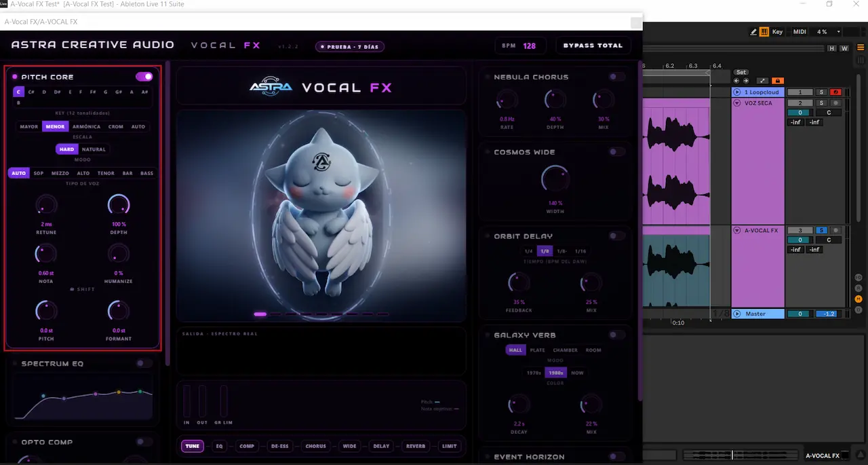Solo the VOZ SECA track
This screenshot has width=868, height=465.
(x=821, y=103)
